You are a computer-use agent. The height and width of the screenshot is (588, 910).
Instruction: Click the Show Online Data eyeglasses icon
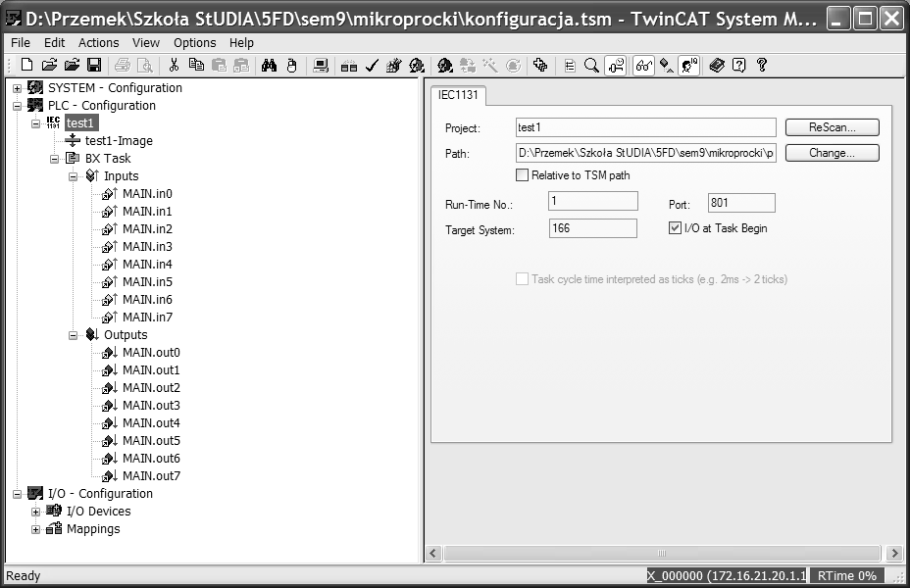click(x=643, y=65)
